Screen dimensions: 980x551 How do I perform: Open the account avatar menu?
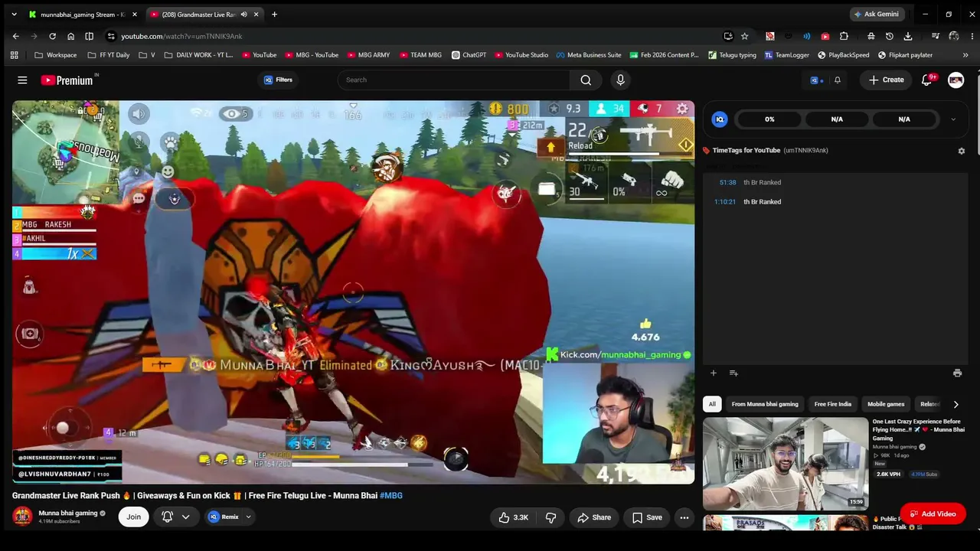[955, 80]
